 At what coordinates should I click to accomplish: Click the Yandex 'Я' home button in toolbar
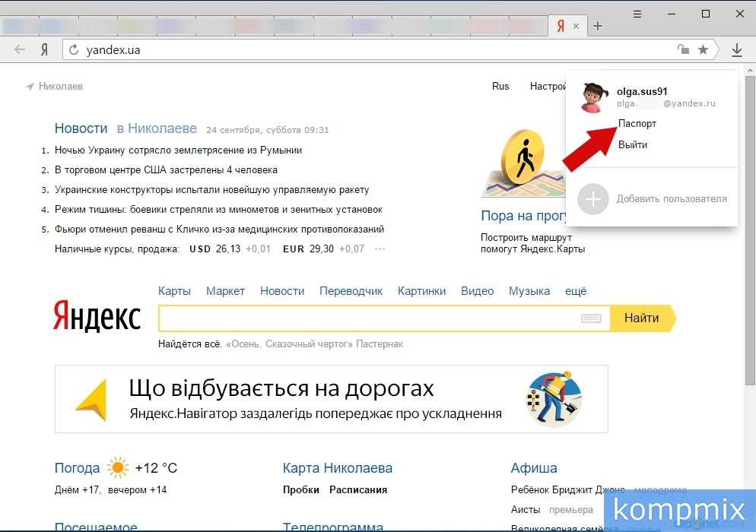45,50
